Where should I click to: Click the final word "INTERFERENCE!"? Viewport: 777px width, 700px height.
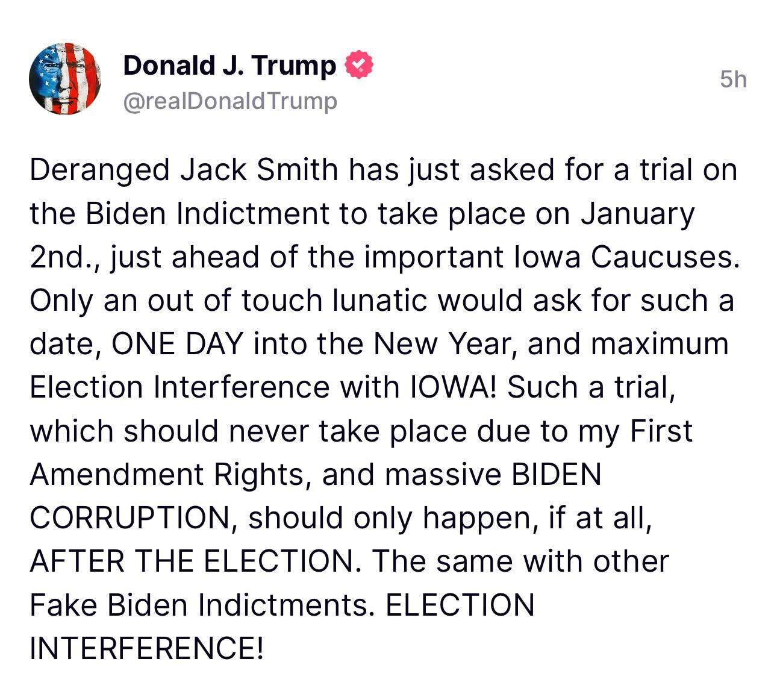tap(146, 648)
